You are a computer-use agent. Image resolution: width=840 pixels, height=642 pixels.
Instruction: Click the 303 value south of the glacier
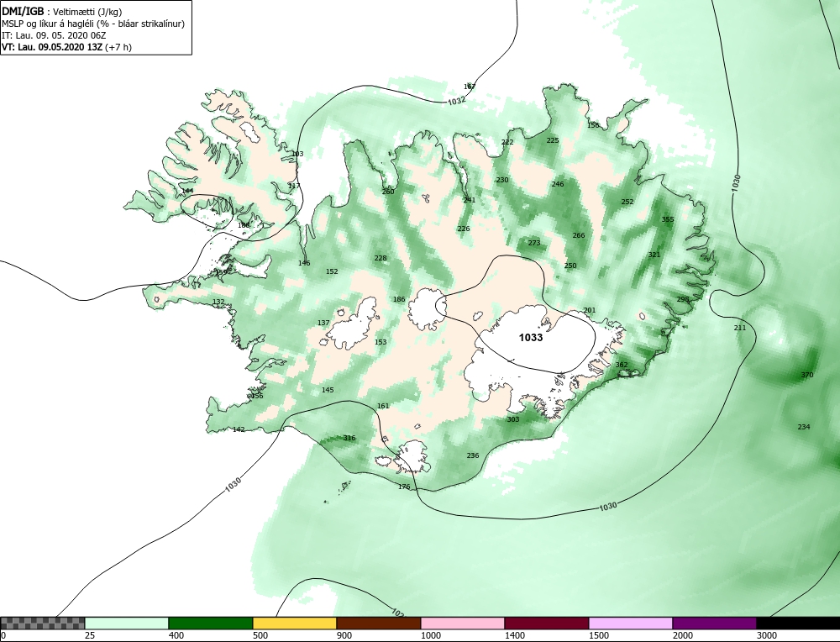512,419
